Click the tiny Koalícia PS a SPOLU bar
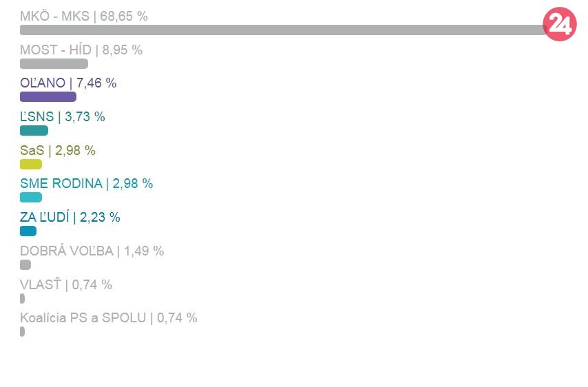The image size is (588, 387). (x=23, y=332)
